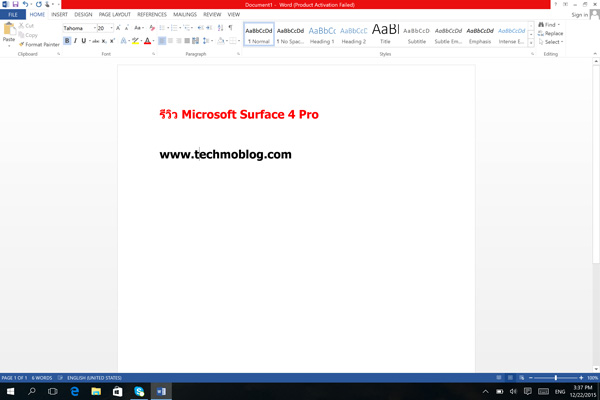Screen dimensions: 600x400
Task: Select Align Left
Action: click(x=162, y=41)
